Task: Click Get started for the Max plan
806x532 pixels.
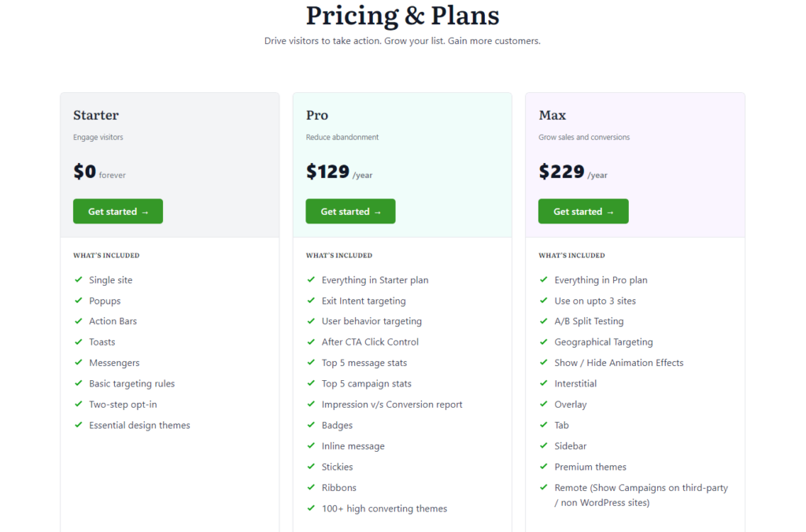Action: tap(582, 211)
